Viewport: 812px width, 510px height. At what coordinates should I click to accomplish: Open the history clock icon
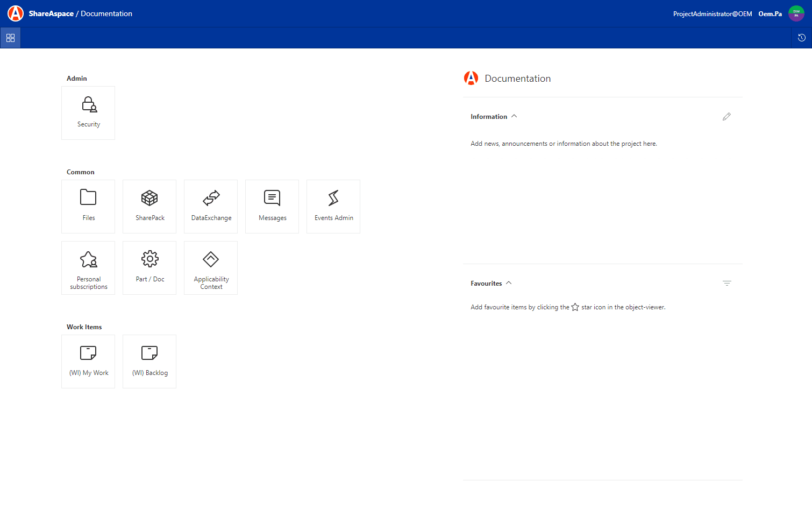[x=801, y=38]
